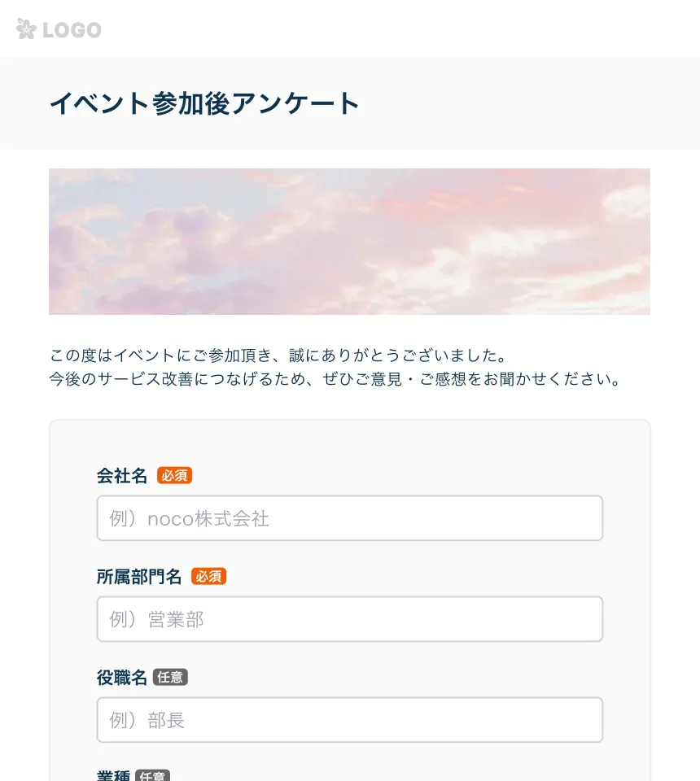The width and height of the screenshot is (700, 781).
Task: Click the 必須 badge beside 会社名
Action: pos(174,476)
